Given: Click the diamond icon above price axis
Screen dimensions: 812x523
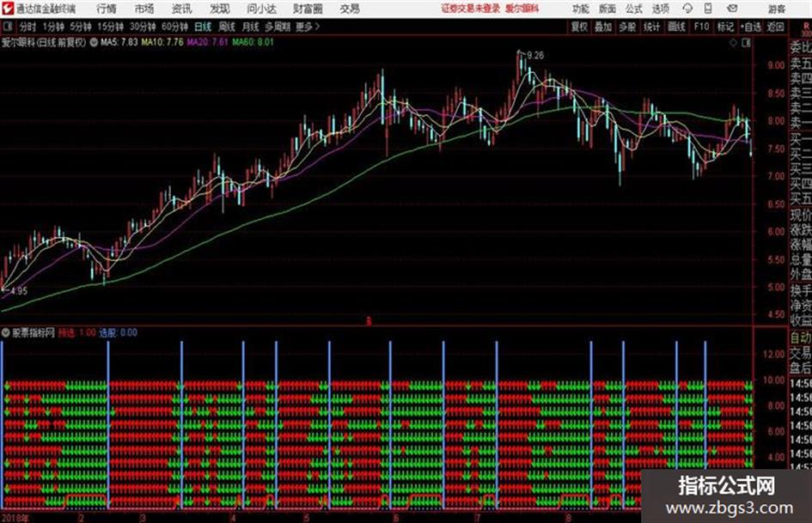Looking at the screenshot, I should pyautogui.click(x=733, y=43).
